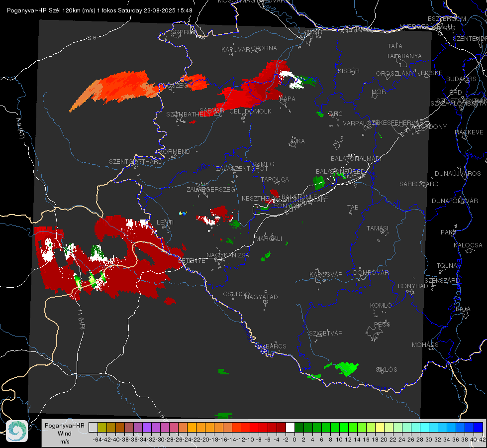Click the 'Poganyvar-HR Wind m/s' legend label
The image size is (487, 448).
[65, 434]
